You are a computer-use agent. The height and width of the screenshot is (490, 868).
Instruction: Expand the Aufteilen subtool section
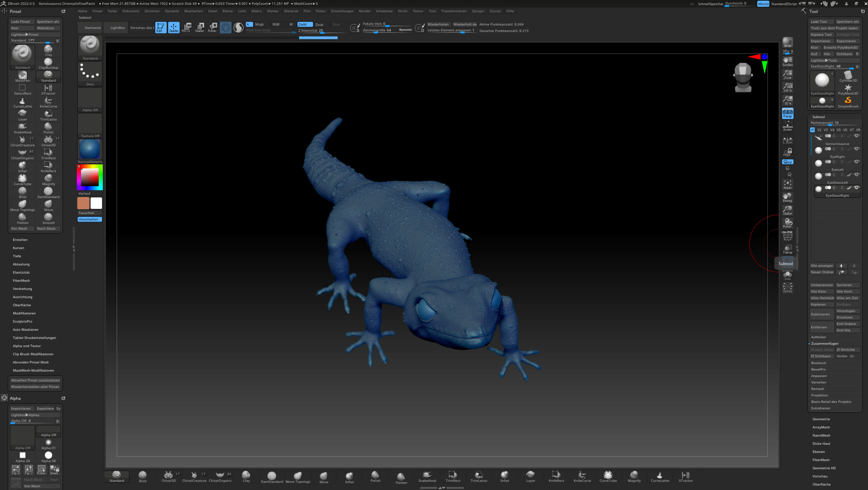[x=818, y=337]
